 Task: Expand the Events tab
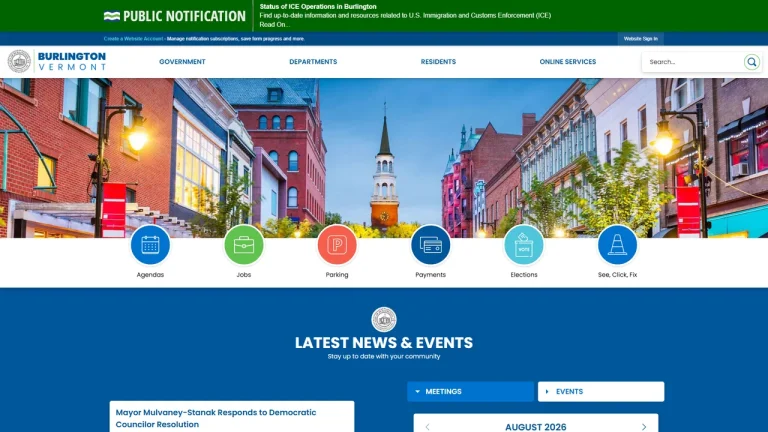601,392
